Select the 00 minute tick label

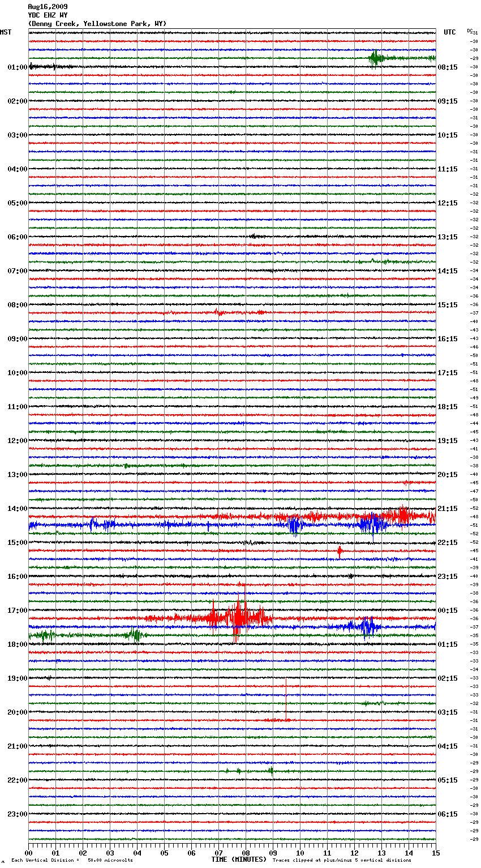[x=28, y=853]
